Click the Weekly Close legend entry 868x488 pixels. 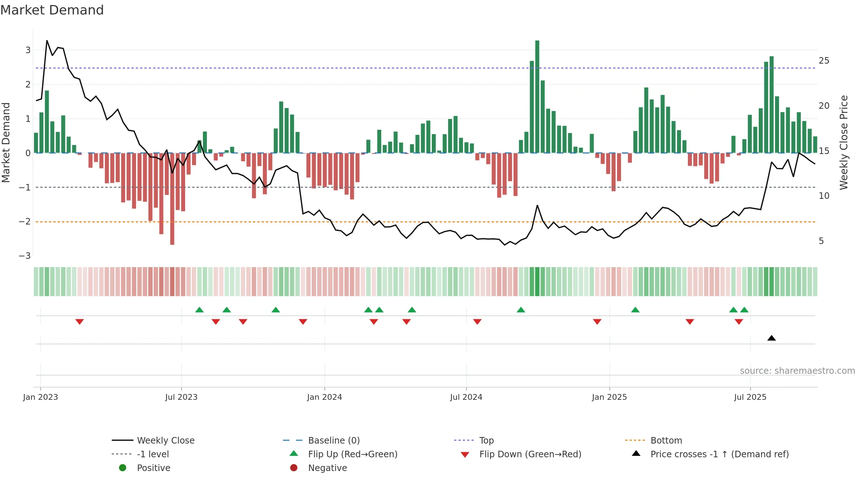[x=153, y=440]
